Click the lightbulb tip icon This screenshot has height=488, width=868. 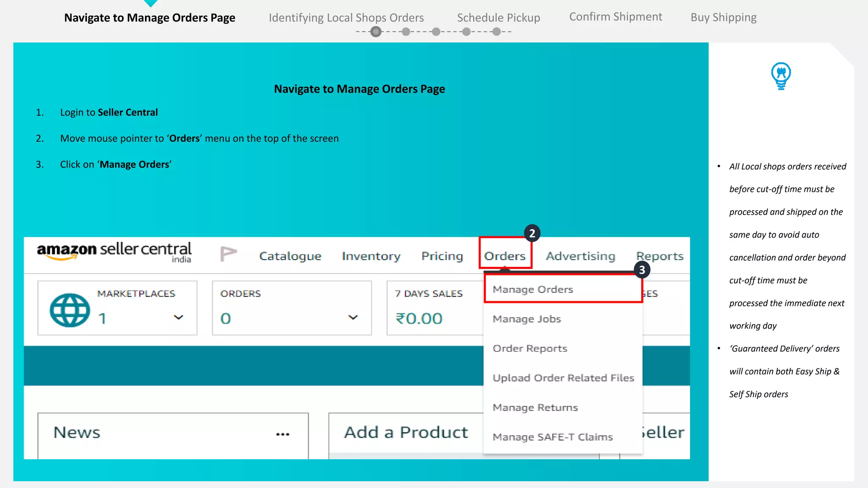point(781,76)
